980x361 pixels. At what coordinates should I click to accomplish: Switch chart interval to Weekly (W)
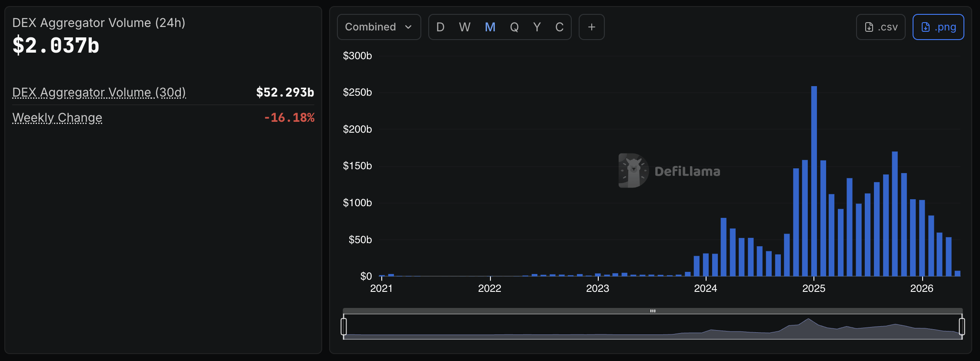tap(465, 27)
